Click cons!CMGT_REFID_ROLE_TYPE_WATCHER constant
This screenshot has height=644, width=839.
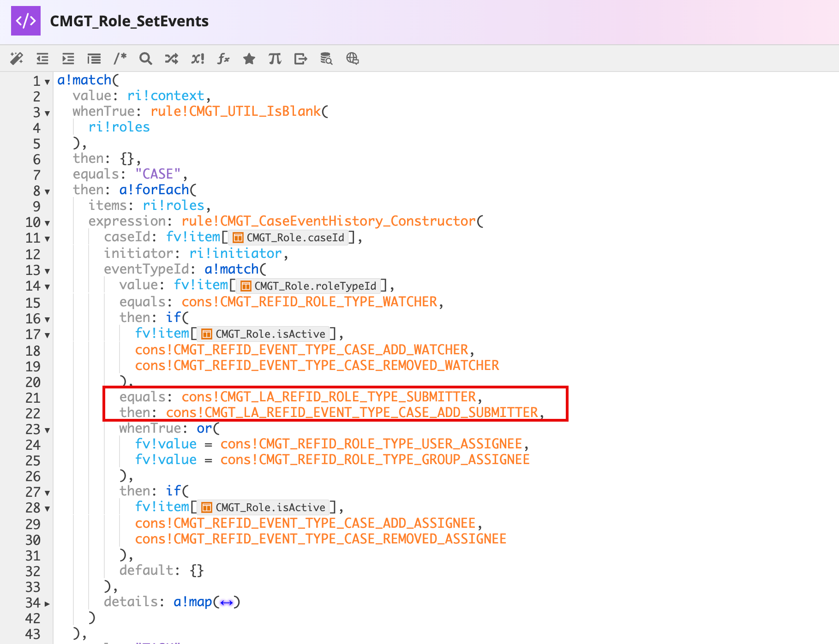point(309,302)
